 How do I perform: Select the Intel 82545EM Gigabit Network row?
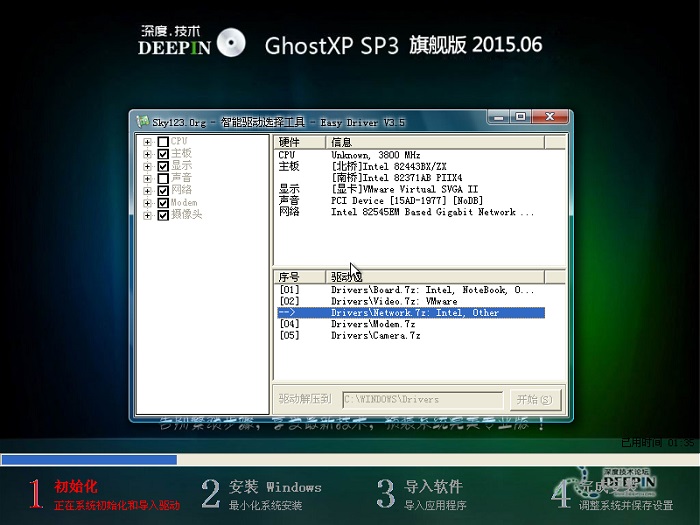[411, 212]
